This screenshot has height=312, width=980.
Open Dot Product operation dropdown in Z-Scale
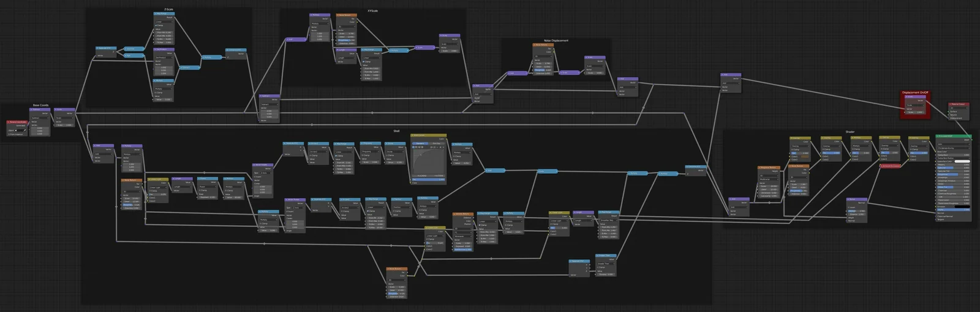(x=164, y=58)
